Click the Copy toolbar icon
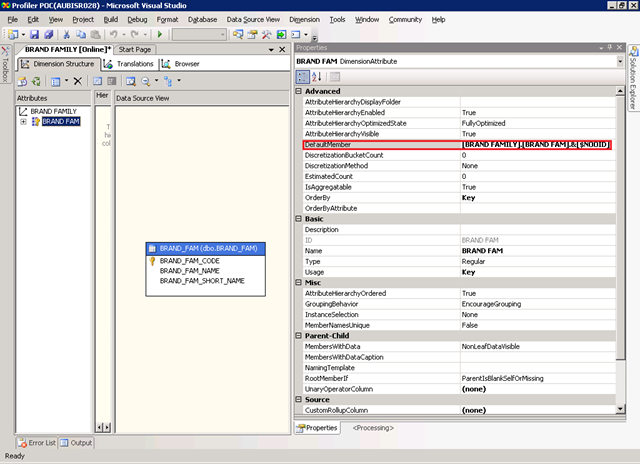640x464 pixels. (x=81, y=35)
